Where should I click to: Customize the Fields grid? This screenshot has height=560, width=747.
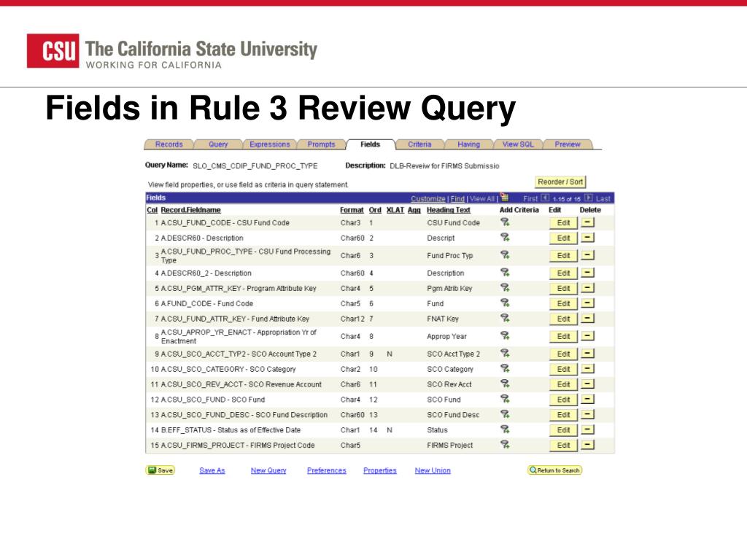(x=428, y=198)
